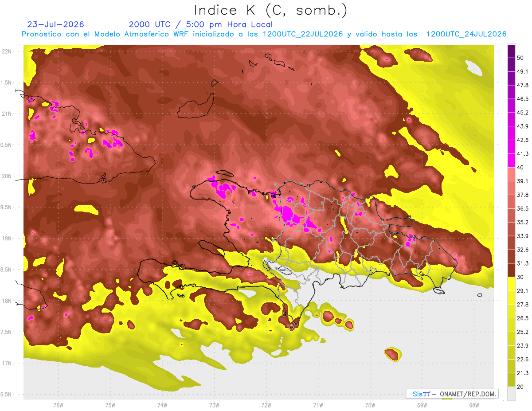Click the colorbar label '50'
Image resolution: width=532 pixels, height=411 pixels.
pyautogui.click(x=521, y=58)
